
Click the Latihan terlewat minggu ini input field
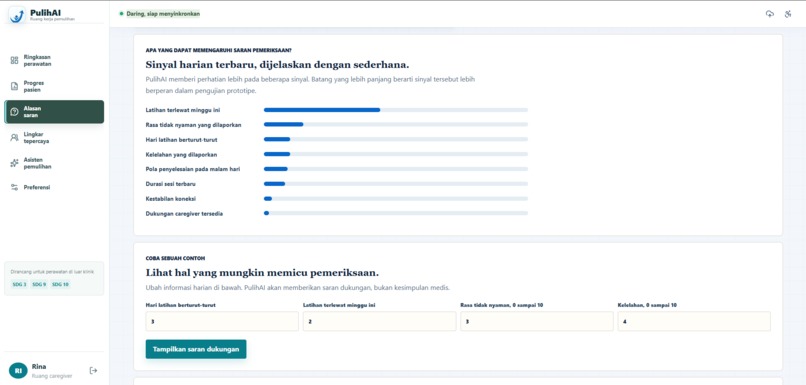[379, 321]
